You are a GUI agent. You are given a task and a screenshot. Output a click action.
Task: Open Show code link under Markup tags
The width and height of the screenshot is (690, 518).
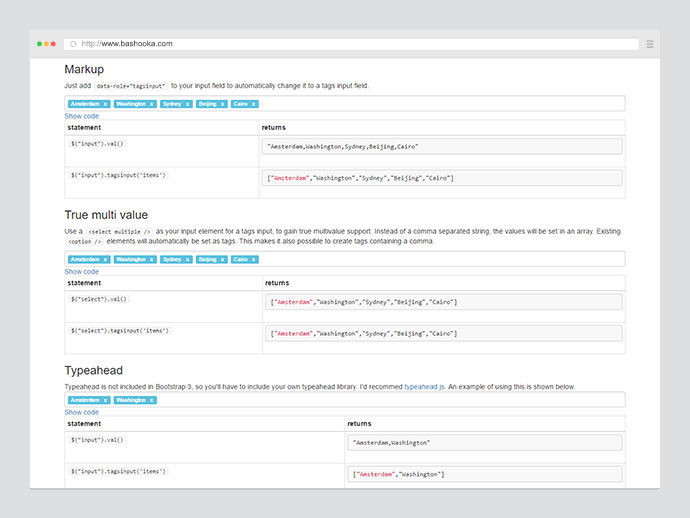pos(81,116)
